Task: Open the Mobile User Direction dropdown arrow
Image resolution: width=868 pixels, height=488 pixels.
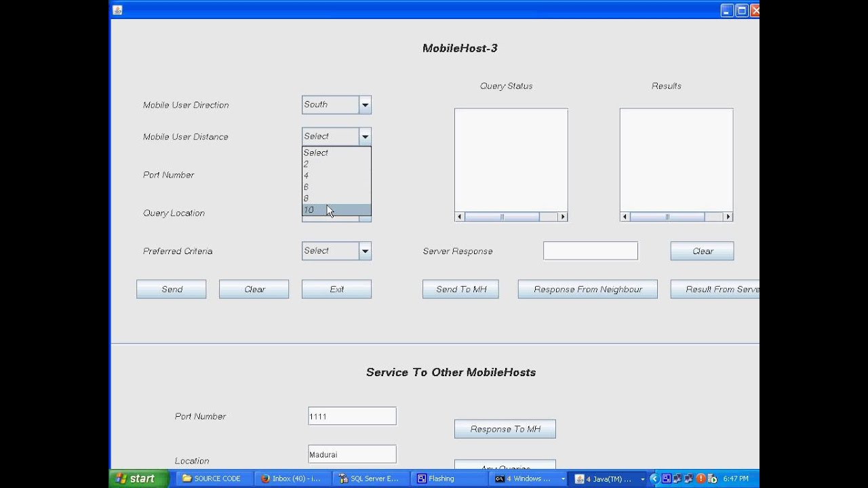Action: pos(365,104)
